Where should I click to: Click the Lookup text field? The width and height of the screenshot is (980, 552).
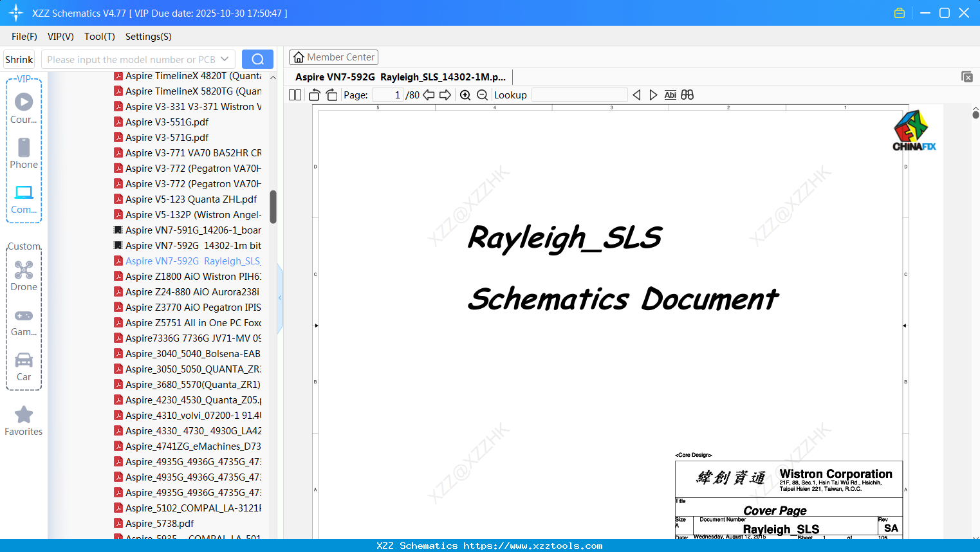pyautogui.click(x=580, y=95)
